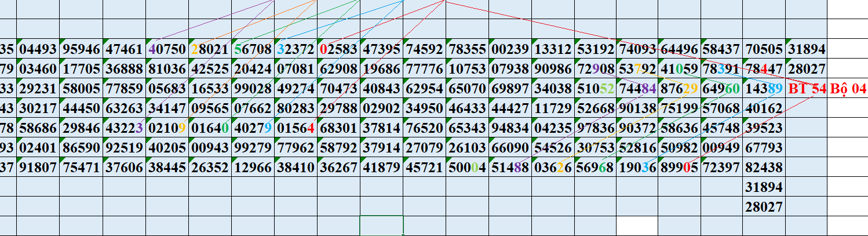Screen dimensions: 868x236
Task: Click the cell with value 82438
Action: (763, 168)
